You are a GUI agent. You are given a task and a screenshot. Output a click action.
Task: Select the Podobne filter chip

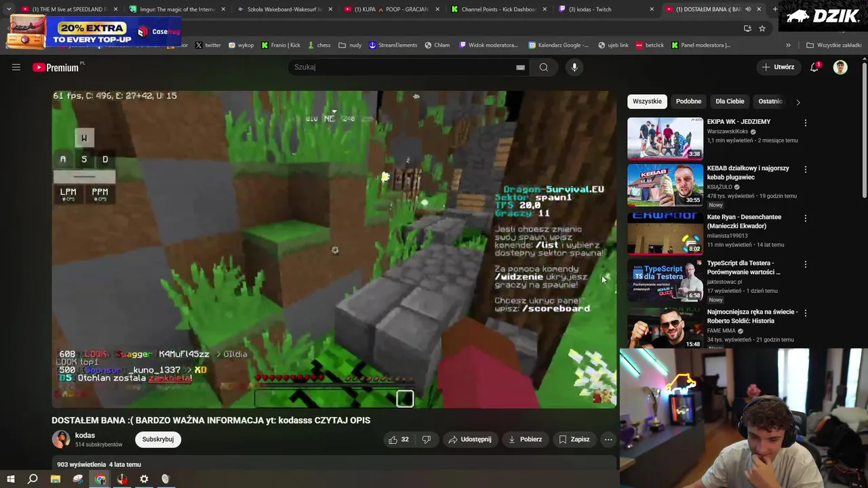pyautogui.click(x=688, y=102)
